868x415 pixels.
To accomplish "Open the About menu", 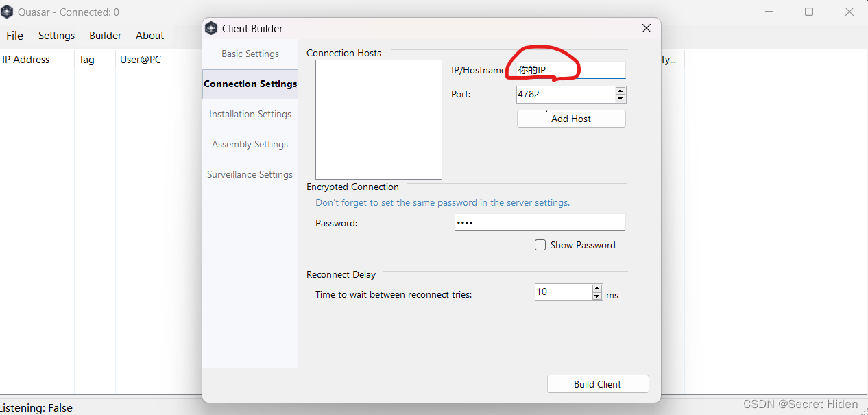I will point(149,36).
